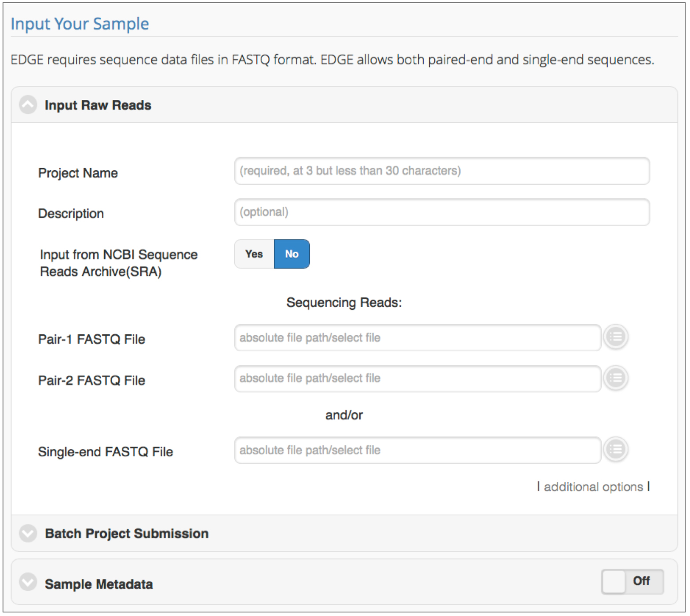Viewport: 690px width, 616px height.
Task: Open the additional options link
Action: click(x=593, y=487)
